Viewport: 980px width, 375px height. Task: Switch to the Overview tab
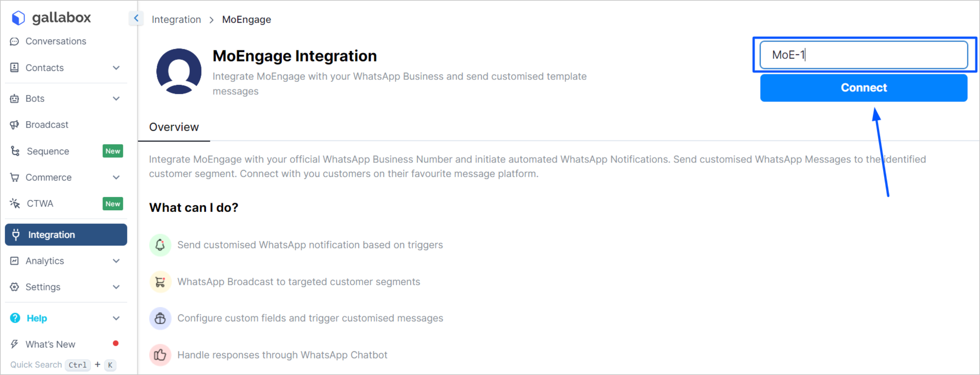tap(174, 127)
